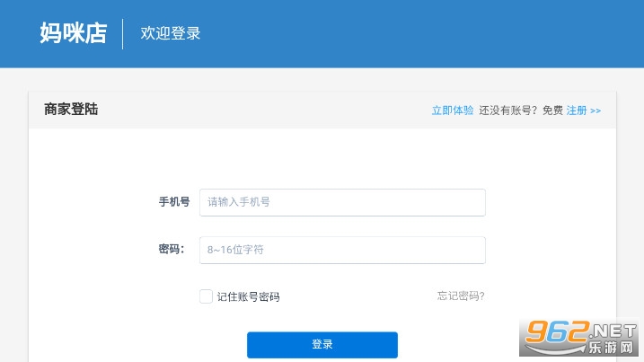Enable the 记住账号密码 checkbox
This screenshot has height=362, width=644.
tap(206, 296)
